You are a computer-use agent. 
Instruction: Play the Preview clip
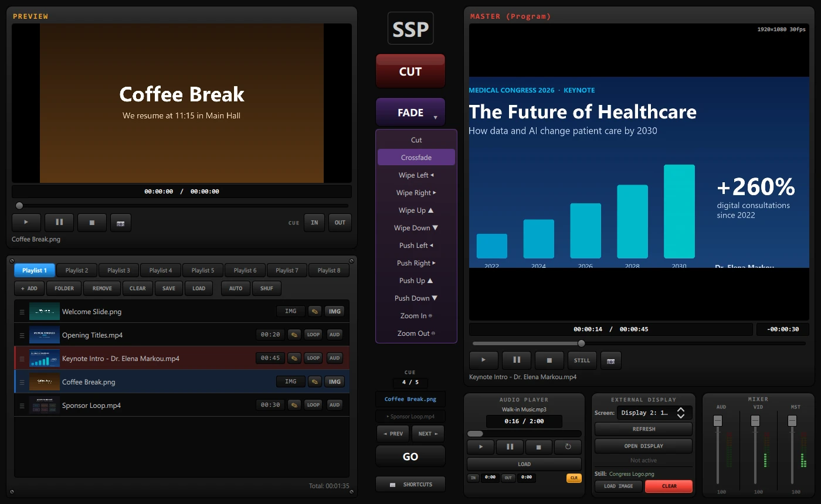point(26,223)
